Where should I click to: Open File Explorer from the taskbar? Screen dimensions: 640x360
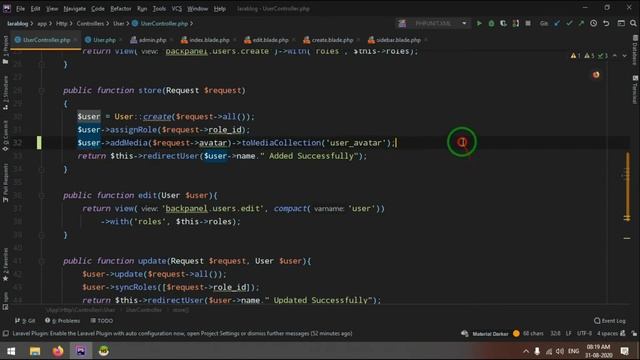coord(35,351)
